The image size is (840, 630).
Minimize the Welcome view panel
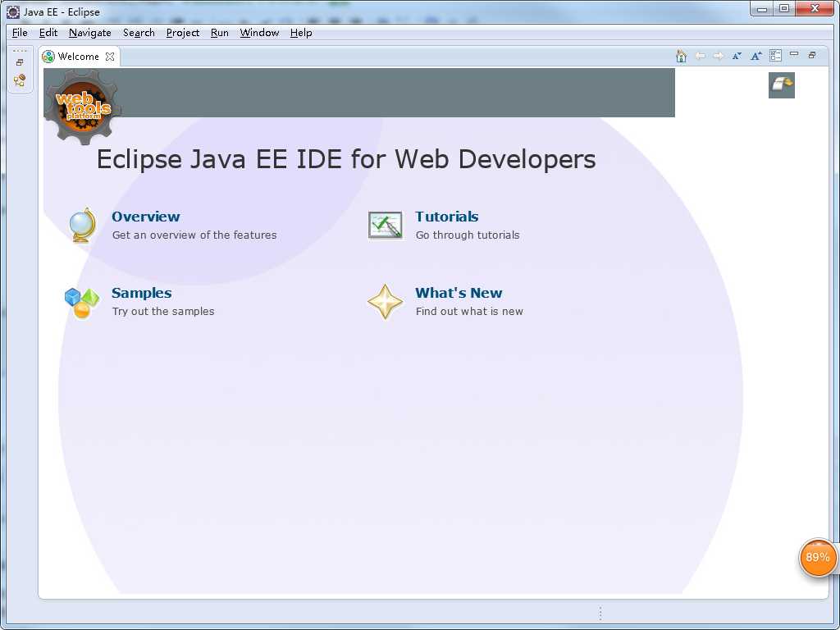[x=794, y=54]
